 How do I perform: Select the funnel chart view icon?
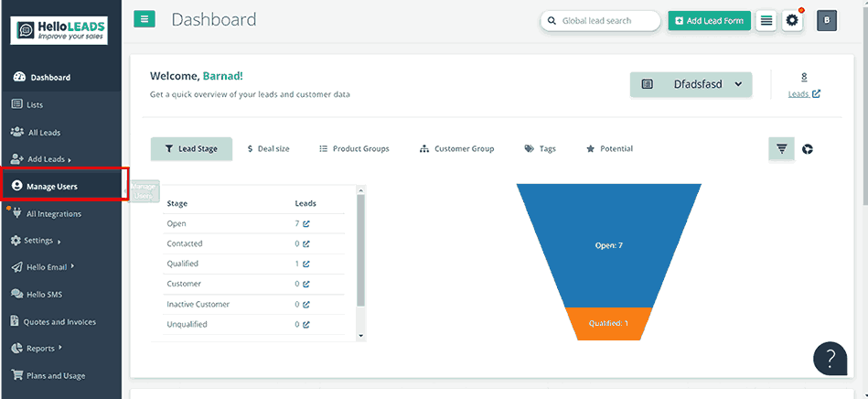click(x=781, y=149)
